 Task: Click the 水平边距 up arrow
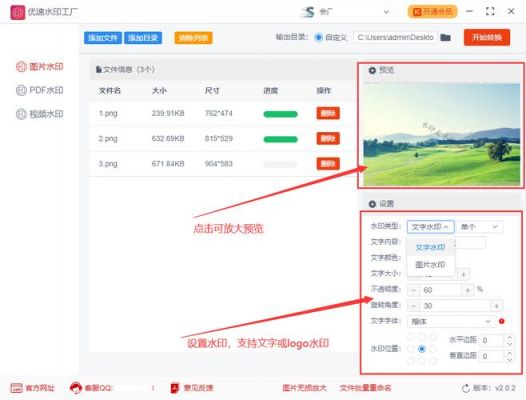pos(510,337)
